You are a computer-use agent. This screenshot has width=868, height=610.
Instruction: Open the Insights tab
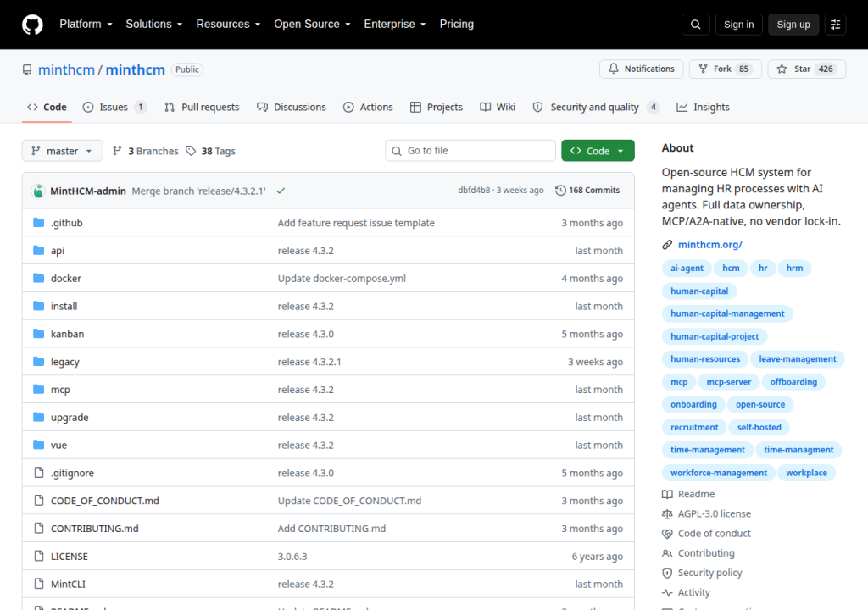(x=703, y=108)
